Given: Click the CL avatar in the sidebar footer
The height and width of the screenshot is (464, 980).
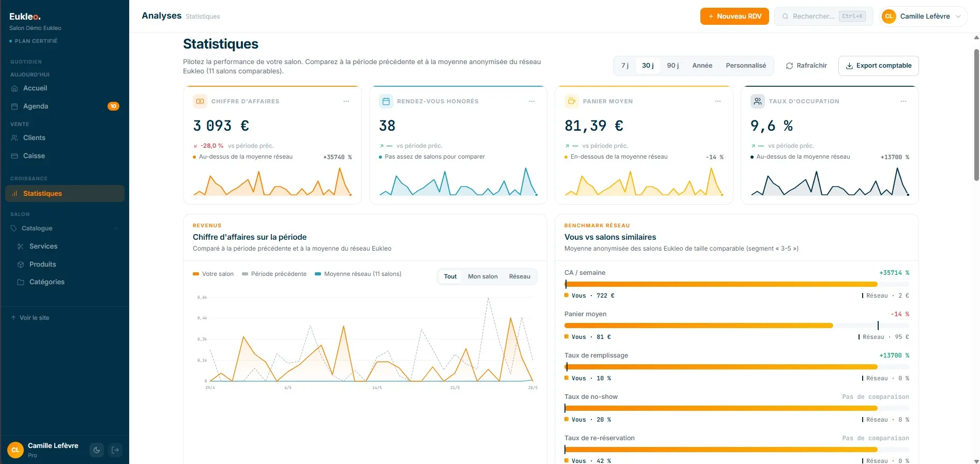Looking at the screenshot, I should click(x=16, y=450).
